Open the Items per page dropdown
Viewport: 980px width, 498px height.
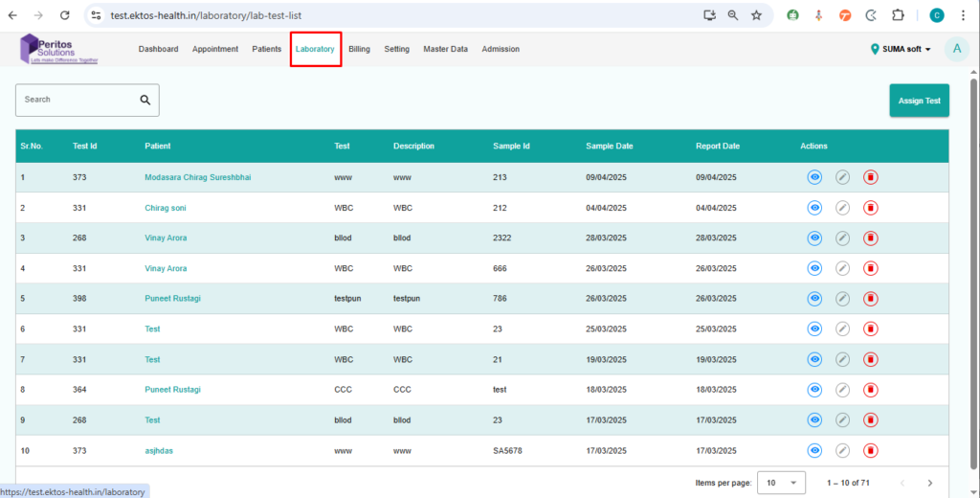click(x=781, y=483)
